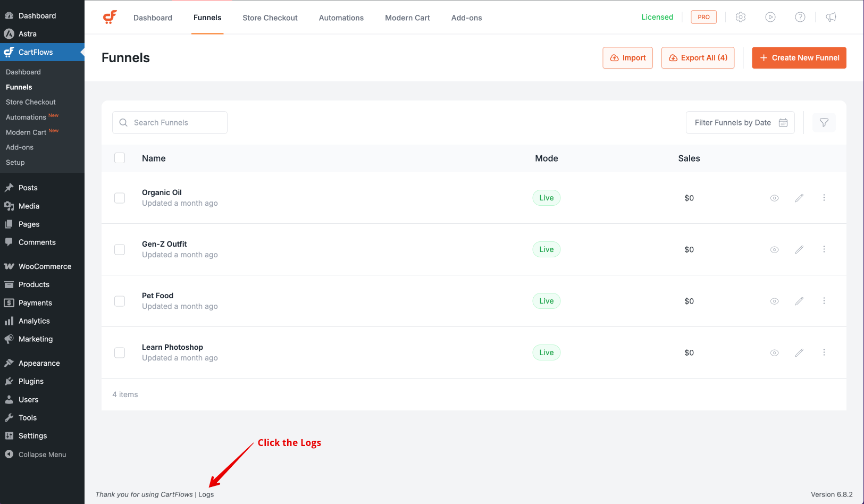Switch to the Dashboard top tab
This screenshot has height=504, width=864.
click(x=153, y=18)
